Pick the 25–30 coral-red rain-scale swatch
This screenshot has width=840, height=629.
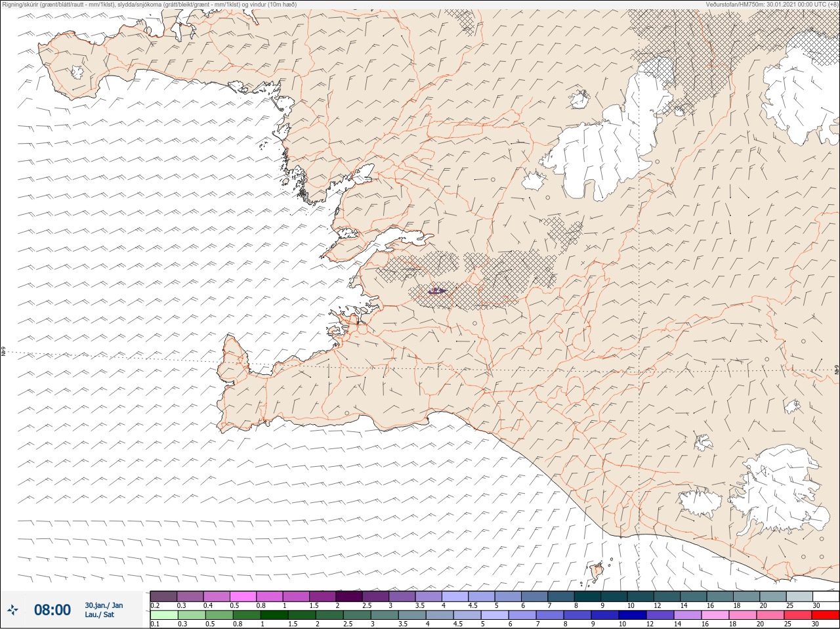(797, 615)
